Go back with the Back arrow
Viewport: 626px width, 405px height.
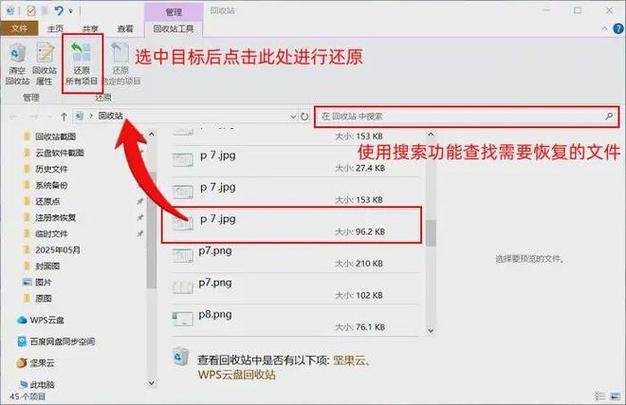coord(13,117)
